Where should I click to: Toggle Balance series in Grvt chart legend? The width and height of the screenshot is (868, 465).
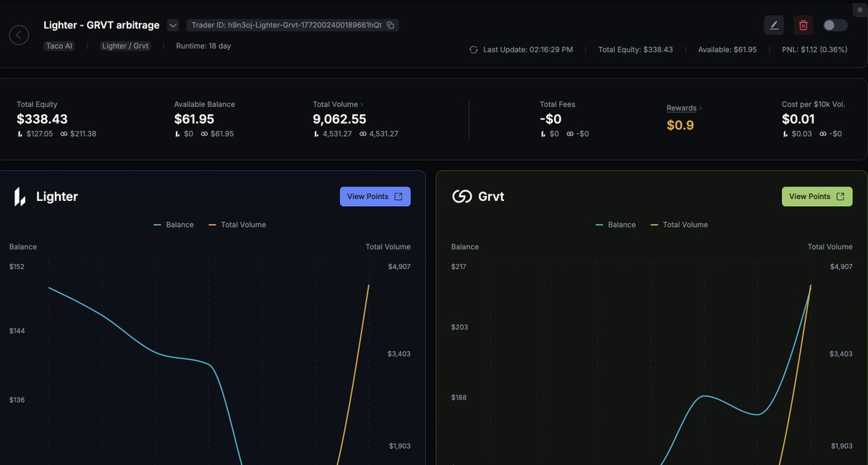pos(616,225)
